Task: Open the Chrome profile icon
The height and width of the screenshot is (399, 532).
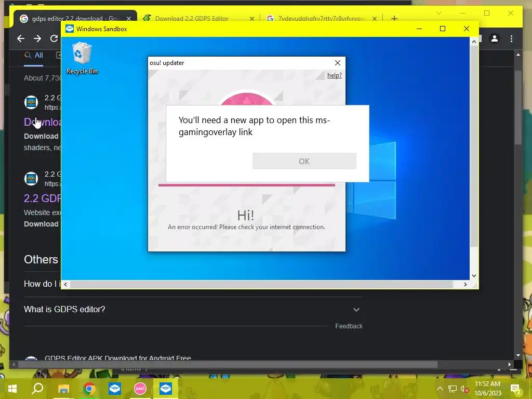Action: point(495,38)
